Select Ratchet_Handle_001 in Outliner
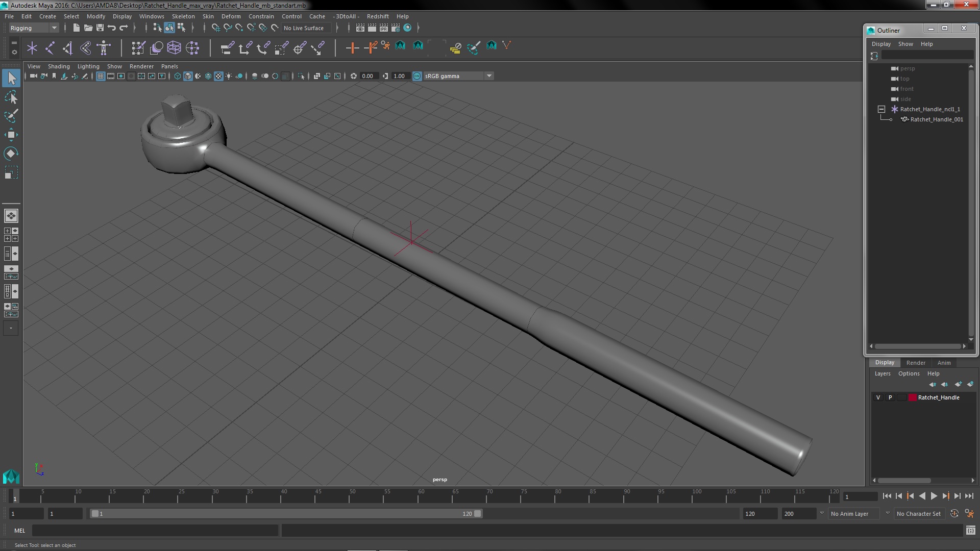This screenshot has height=551, width=980. pyautogui.click(x=936, y=119)
